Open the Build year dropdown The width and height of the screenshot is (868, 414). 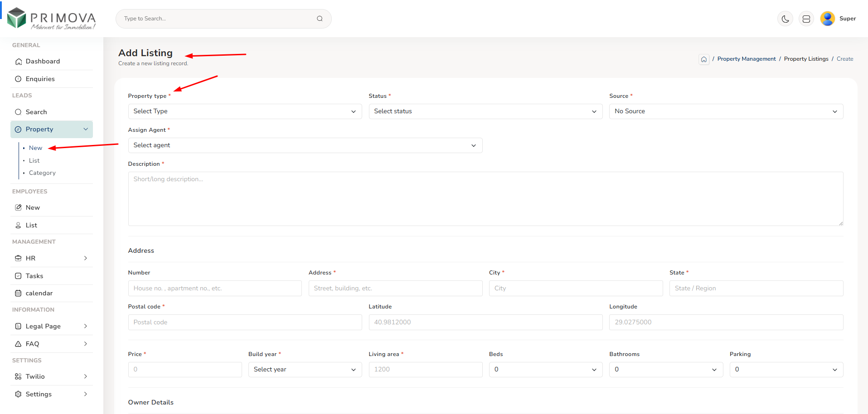tap(305, 370)
